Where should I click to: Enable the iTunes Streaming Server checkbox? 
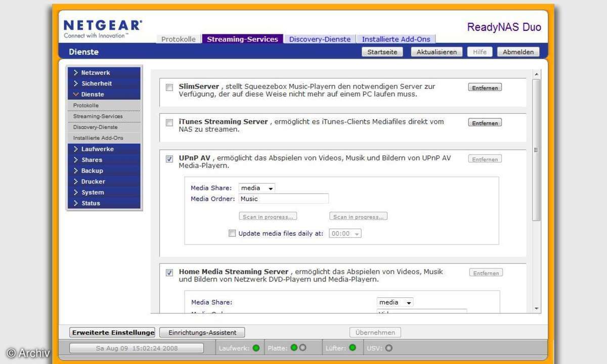[169, 122]
